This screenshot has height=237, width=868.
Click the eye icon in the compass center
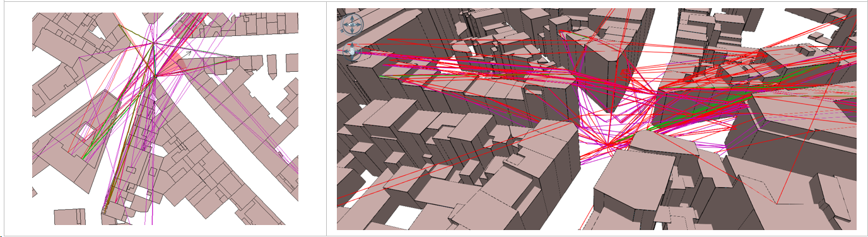tap(352, 24)
